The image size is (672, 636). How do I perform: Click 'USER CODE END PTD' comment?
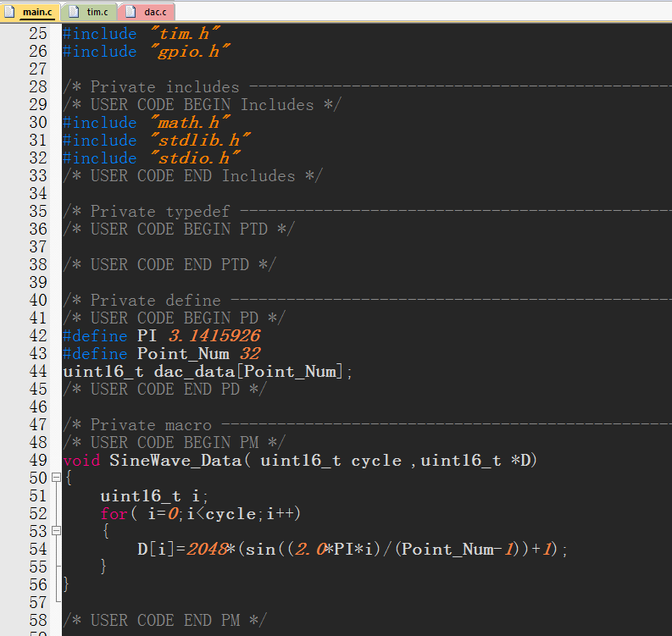click(169, 264)
